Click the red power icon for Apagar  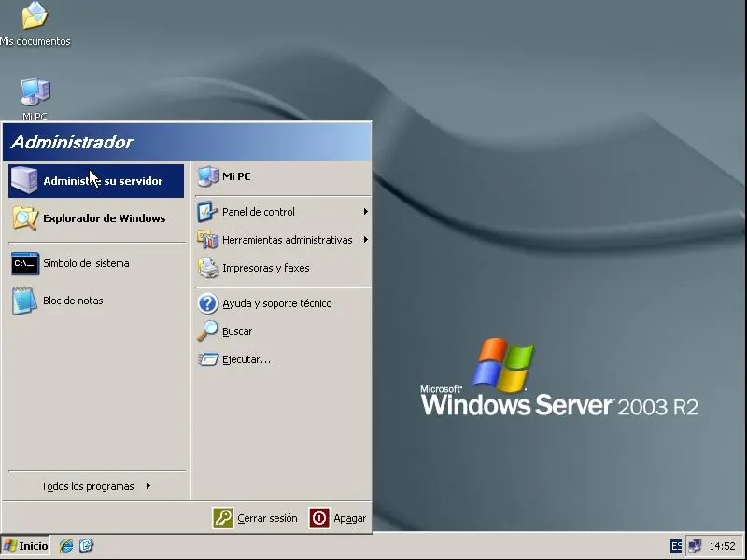point(319,518)
